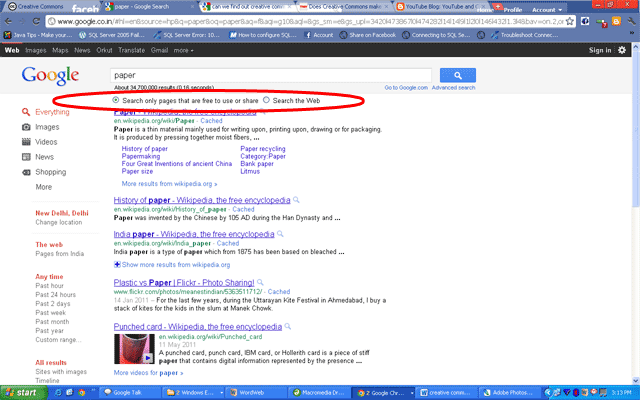Select the Everything magnifier filter in the sidebar
Viewport: 640px width, 400px height.
point(26,112)
